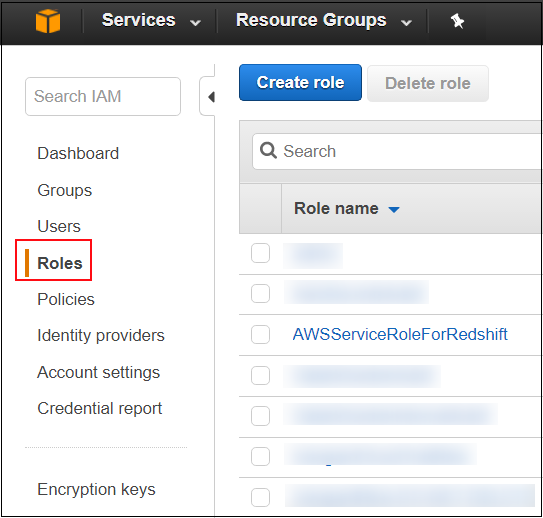The height and width of the screenshot is (518, 543).
Task: Open Identity providers in the sidebar
Action: point(101,336)
